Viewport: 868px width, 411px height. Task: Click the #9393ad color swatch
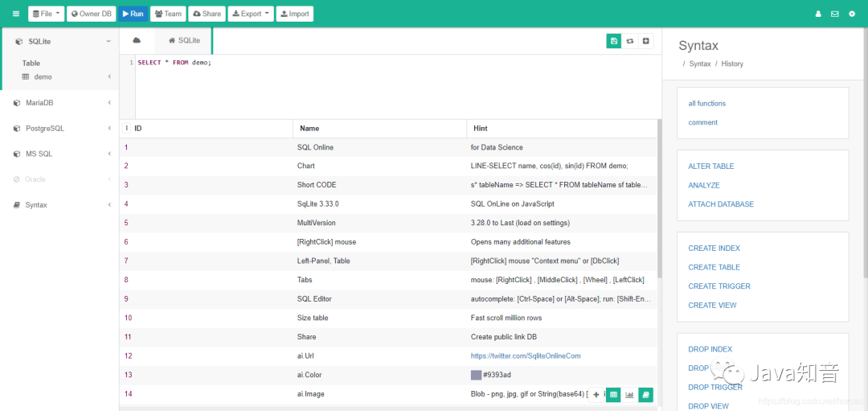tap(476, 375)
